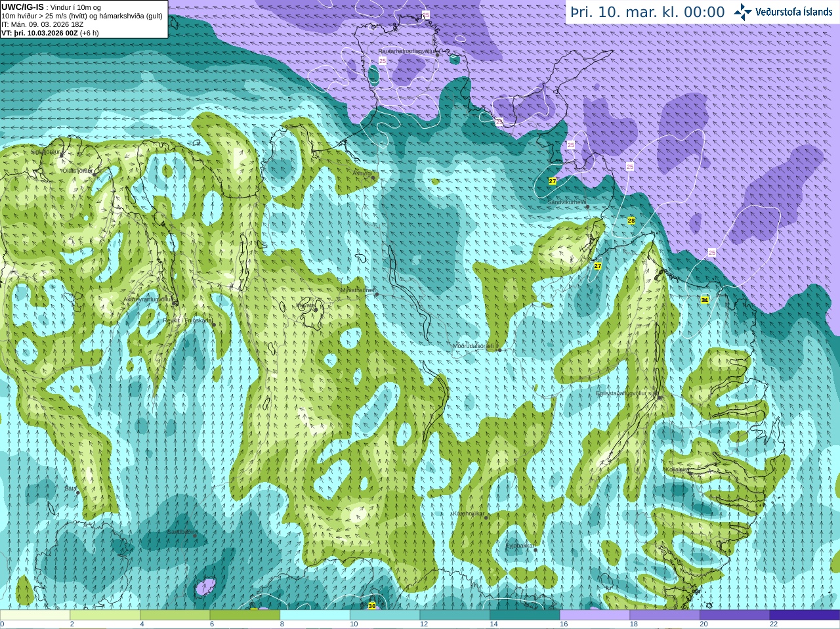This screenshot has height=629, width=840.
Task: Pick the 16–18 lavender legend swatch
Action: coord(595,615)
